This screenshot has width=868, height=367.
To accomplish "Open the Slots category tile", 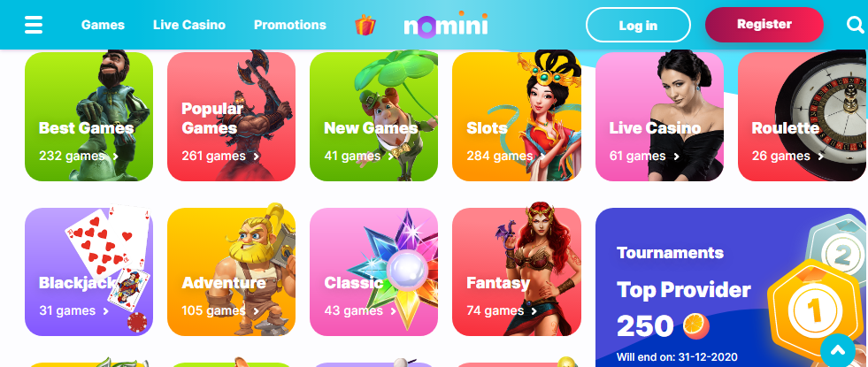I will 517,116.
